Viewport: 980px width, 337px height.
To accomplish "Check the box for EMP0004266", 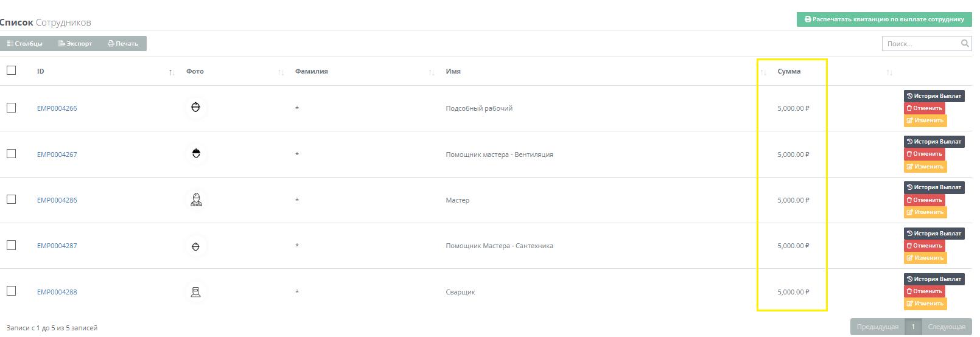I will click(x=11, y=108).
